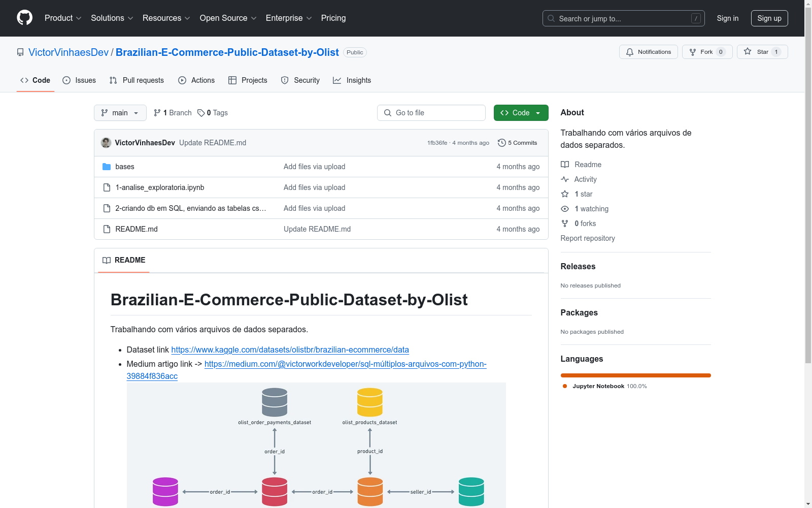Open the green Code dropdown button

point(521,113)
